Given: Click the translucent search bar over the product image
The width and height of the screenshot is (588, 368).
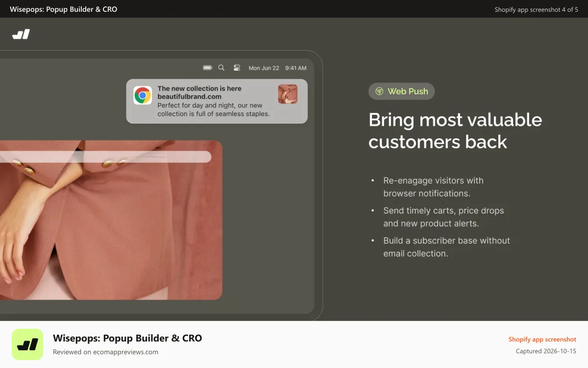Looking at the screenshot, I should pos(105,157).
